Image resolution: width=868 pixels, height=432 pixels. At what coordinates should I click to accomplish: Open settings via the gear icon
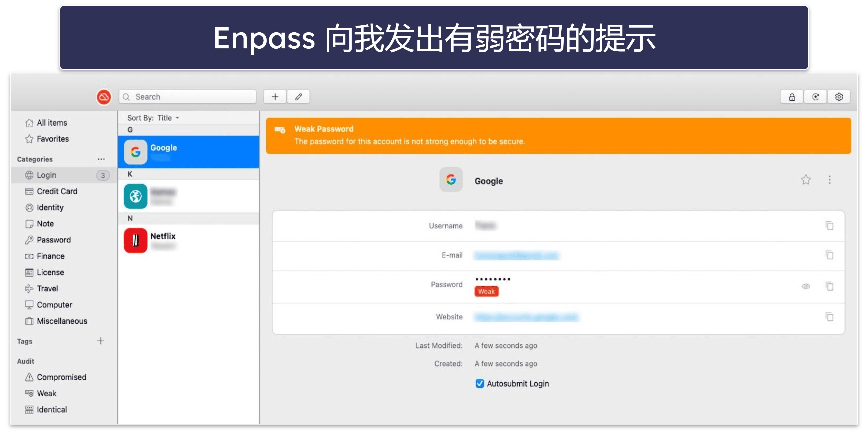(839, 97)
